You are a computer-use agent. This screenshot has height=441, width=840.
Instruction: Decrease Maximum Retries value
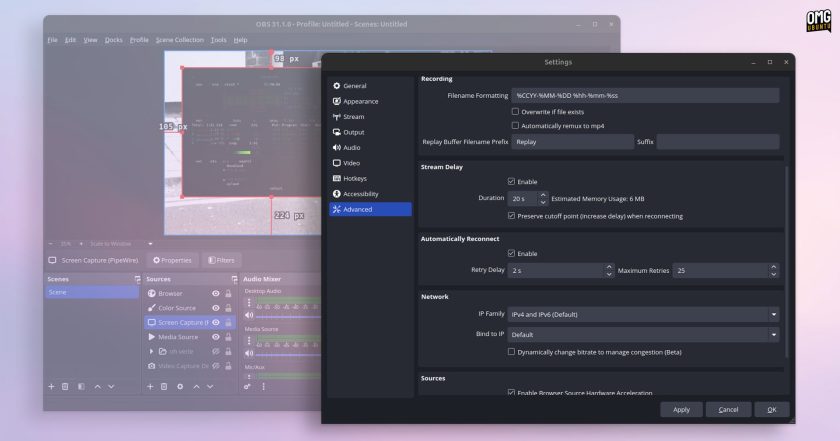click(x=773, y=274)
